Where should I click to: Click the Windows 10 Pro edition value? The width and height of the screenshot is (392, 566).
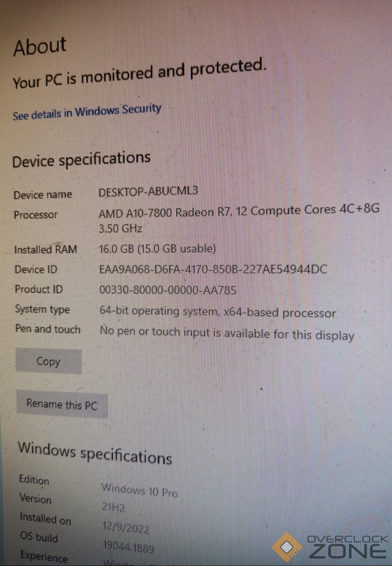click(x=140, y=490)
